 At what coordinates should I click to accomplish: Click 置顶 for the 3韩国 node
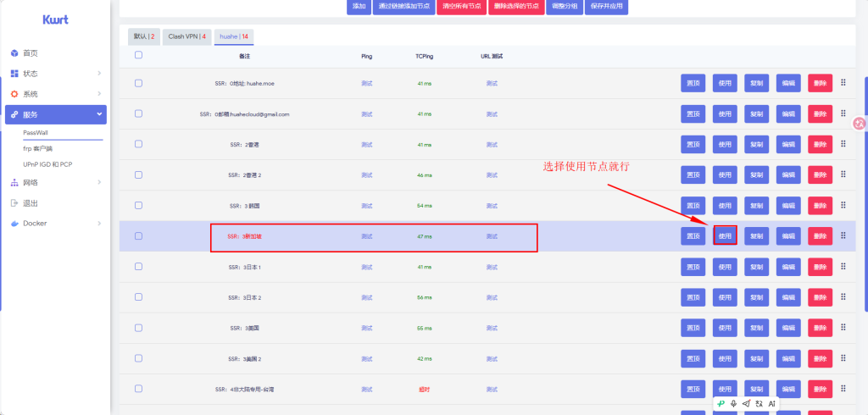coord(693,206)
